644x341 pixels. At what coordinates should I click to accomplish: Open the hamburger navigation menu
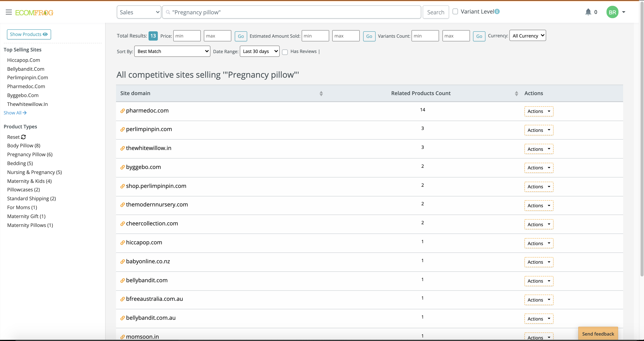pyautogui.click(x=9, y=12)
